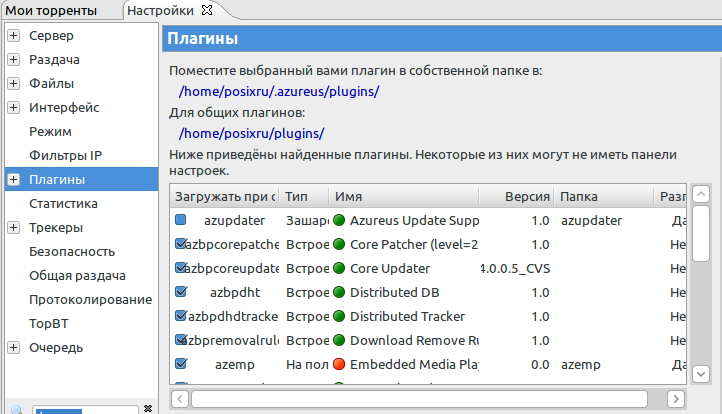Viewport: 722px width, 414px height.
Task: Click the 4.0.0.5_CVS version cell
Action: tap(515, 268)
